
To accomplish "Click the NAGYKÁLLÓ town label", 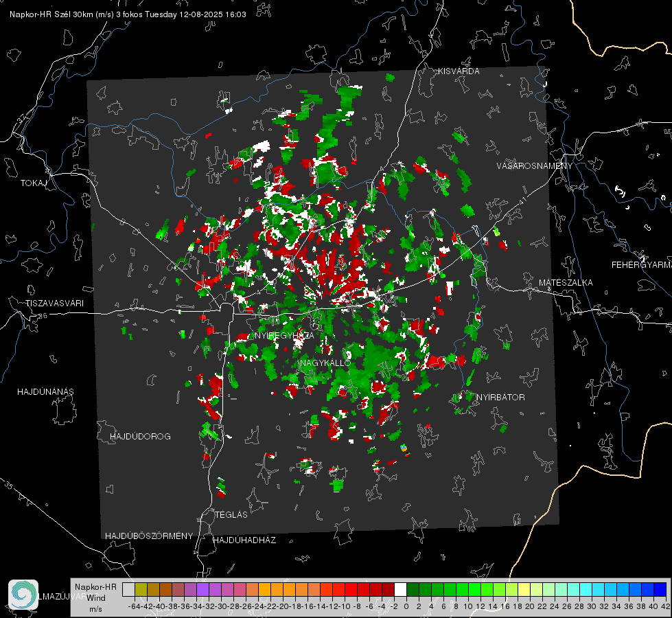I will pyautogui.click(x=325, y=363).
